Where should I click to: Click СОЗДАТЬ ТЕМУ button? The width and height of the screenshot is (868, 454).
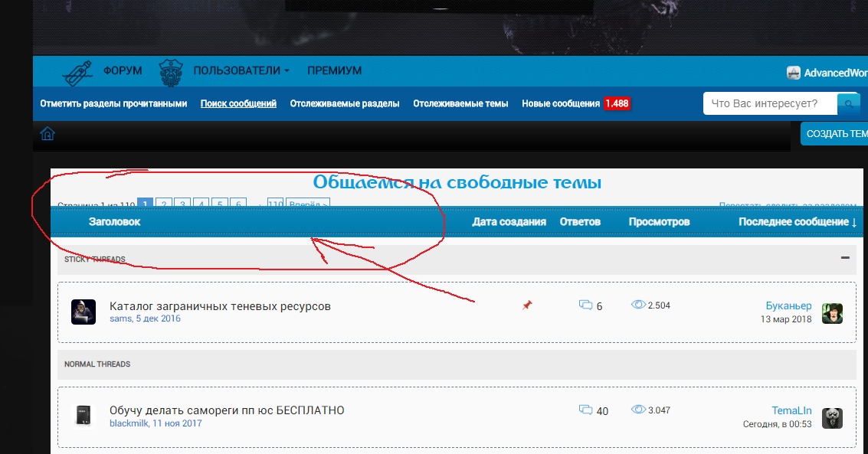[834, 134]
